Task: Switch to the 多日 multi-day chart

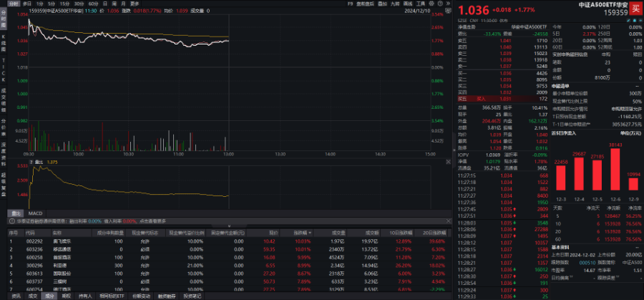Action: click(x=26, y=4)
